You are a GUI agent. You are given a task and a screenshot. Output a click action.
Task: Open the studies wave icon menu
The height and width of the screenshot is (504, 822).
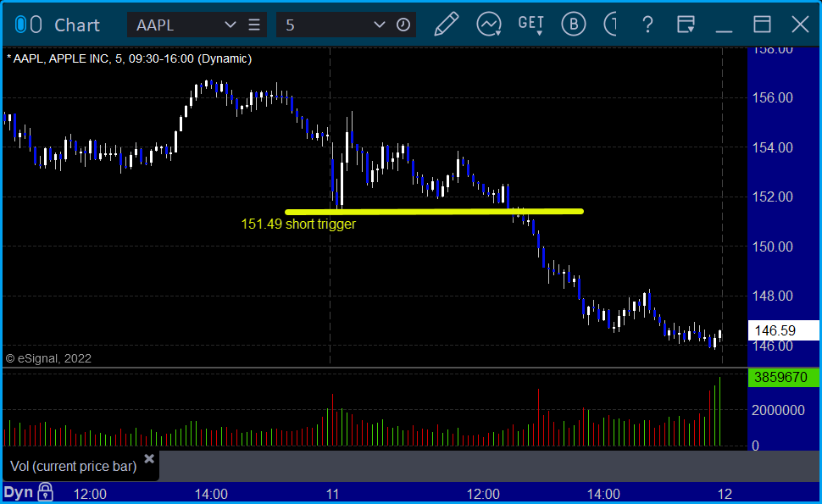[x=489, y=25]
